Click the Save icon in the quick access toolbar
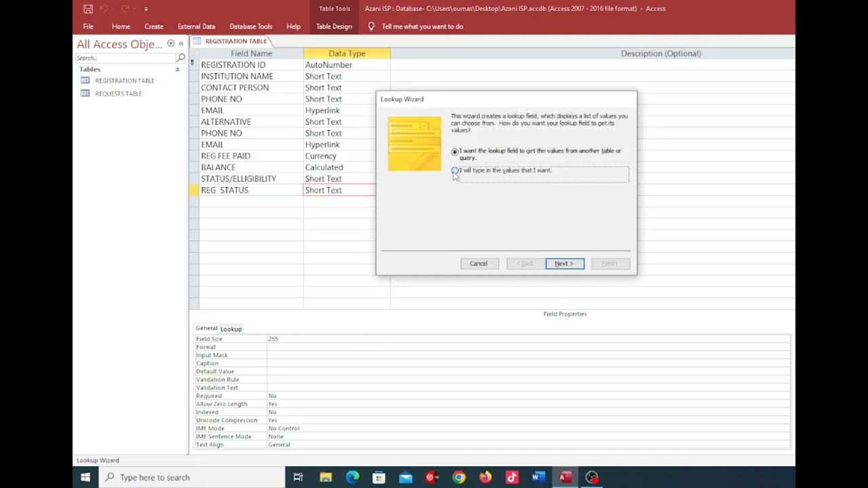The image size is (868, 488). (88, 9)
